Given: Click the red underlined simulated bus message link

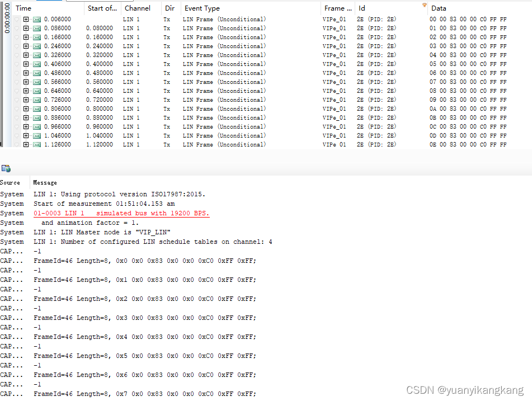Looking at the screenshot, I should pyautogui.click(x=121, y=213).
